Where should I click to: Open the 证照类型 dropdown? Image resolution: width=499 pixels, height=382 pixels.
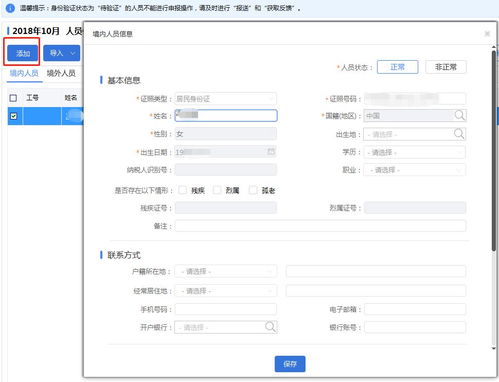point(226,99)
